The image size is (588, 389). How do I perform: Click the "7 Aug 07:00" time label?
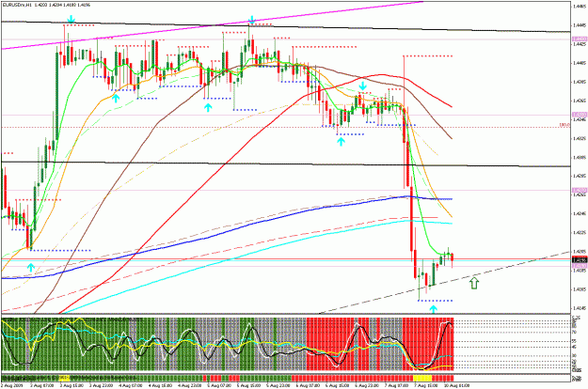394,385
